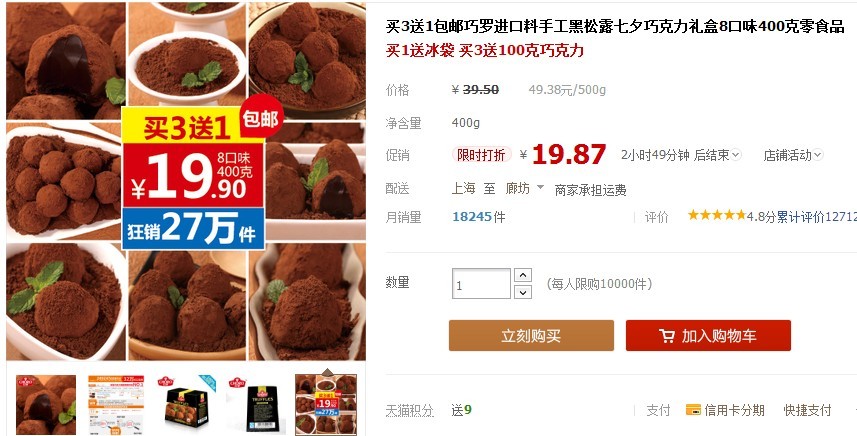Select the black Truffles bag thumbnail
Screen dimensions: 857x436
[x=256, y=405]
